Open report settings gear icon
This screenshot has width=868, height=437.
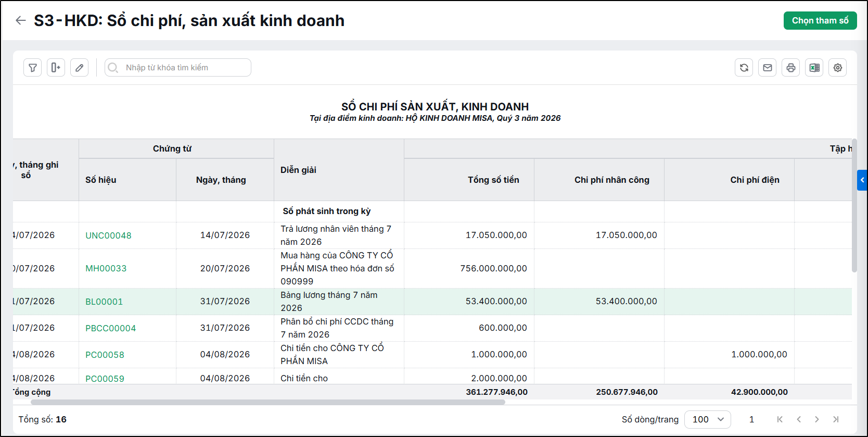(838, 68)
